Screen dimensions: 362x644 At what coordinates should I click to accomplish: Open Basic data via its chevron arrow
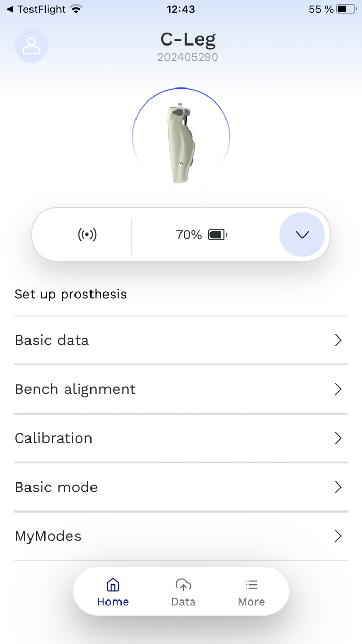pos(339,340)
